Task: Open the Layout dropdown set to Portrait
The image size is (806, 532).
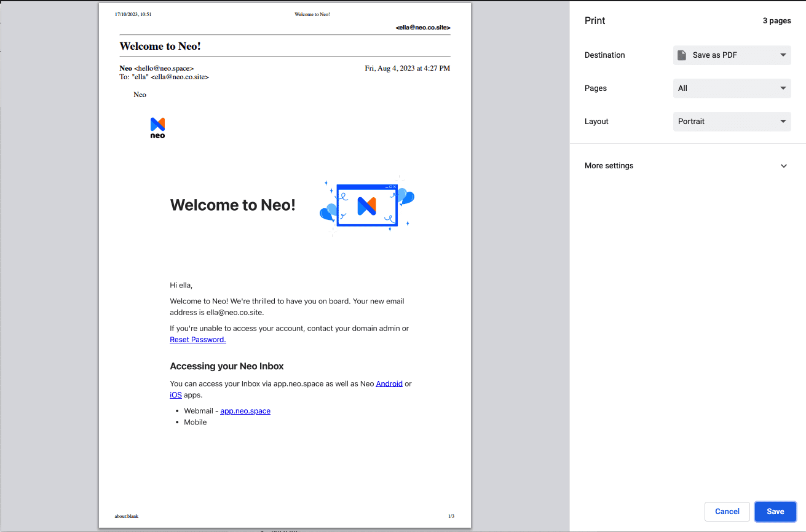Action: [732, 121]
